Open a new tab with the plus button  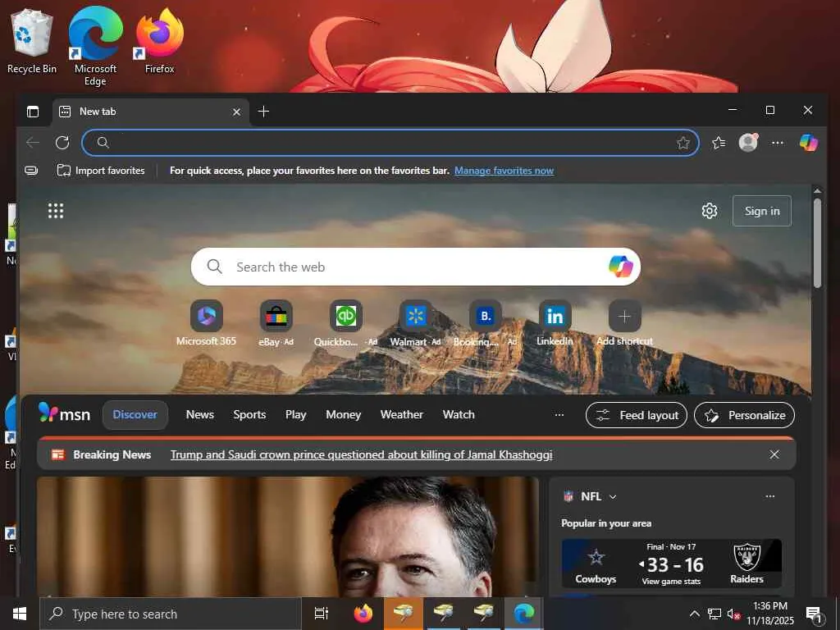263,112
